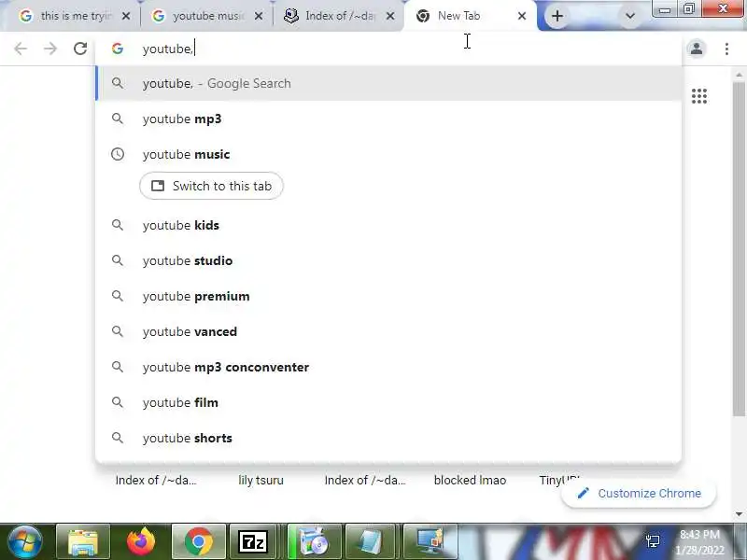The width and height of the screenshot is (747, 560).
Task: Open the Google apps grid icon
Action: pyautogui.click(x=698, y=96)
